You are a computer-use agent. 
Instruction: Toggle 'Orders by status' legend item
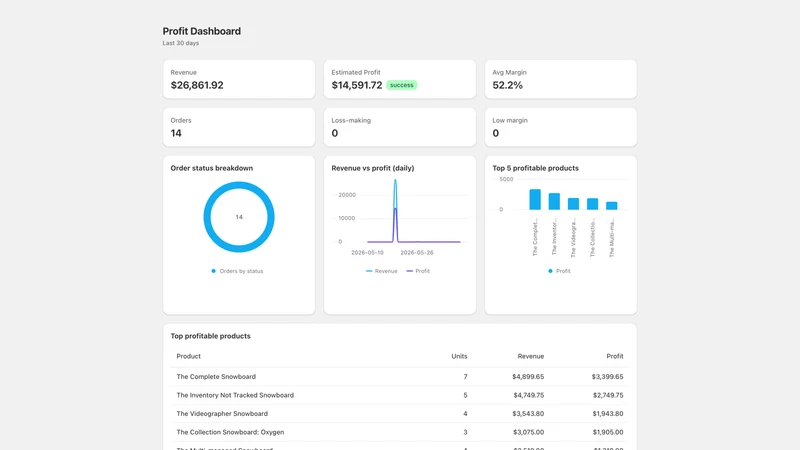pos(237,271)
